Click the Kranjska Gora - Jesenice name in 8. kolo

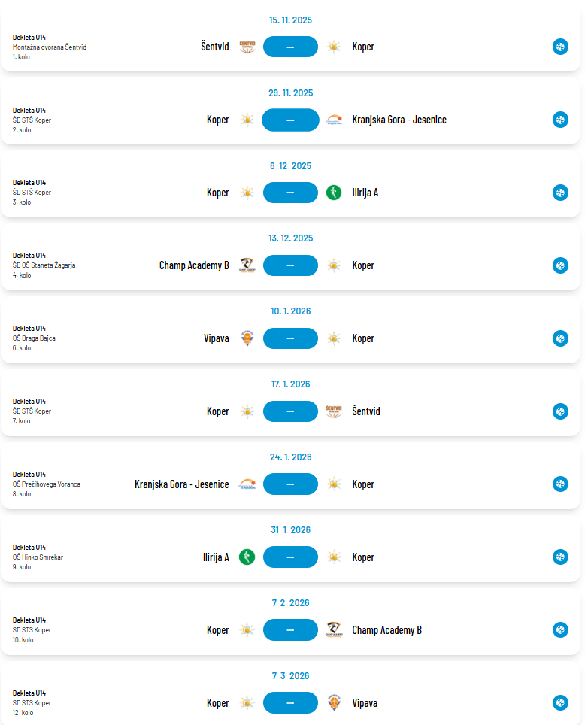click(x=181, y=484)
